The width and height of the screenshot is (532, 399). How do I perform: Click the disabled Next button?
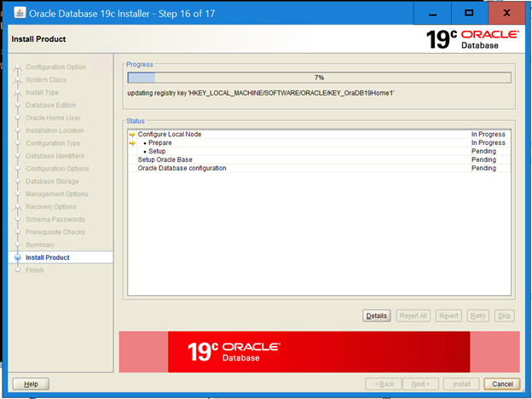pyautogui.click(x=420, y=384)
